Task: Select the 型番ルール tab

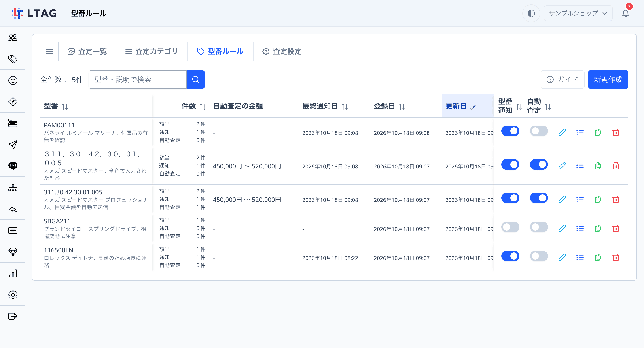Action: click(220, 51)
